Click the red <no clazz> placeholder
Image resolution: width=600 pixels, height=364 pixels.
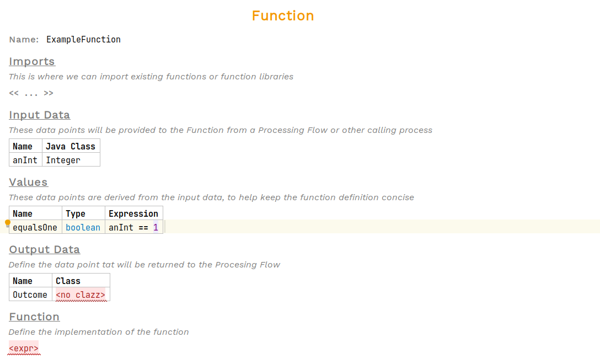pos(81,294)
